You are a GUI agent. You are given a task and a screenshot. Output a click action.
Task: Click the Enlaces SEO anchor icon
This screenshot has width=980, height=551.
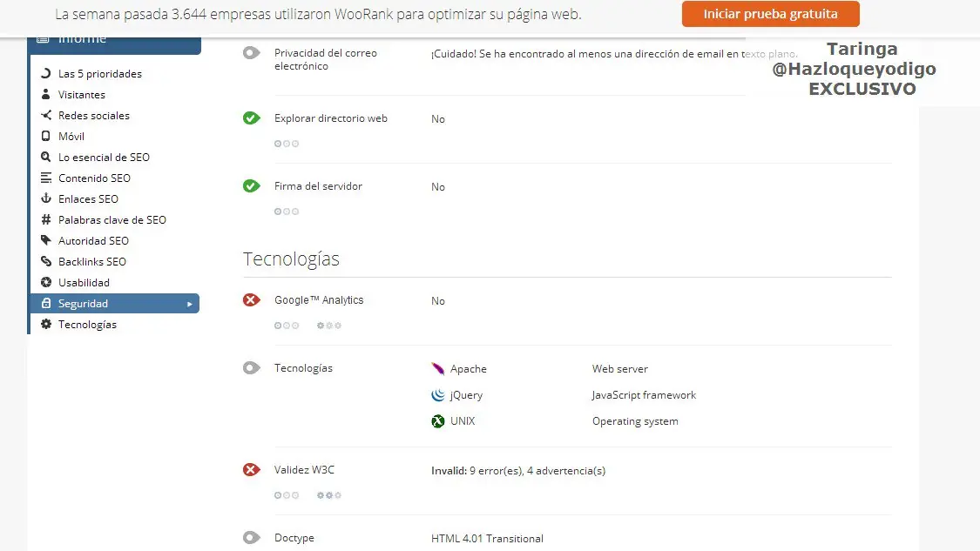pyautogui.click(x=46, y=199)
